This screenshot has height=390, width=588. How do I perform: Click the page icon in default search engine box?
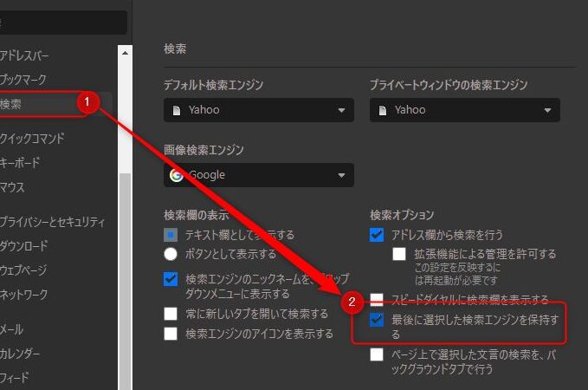click(x=177, y=110)
